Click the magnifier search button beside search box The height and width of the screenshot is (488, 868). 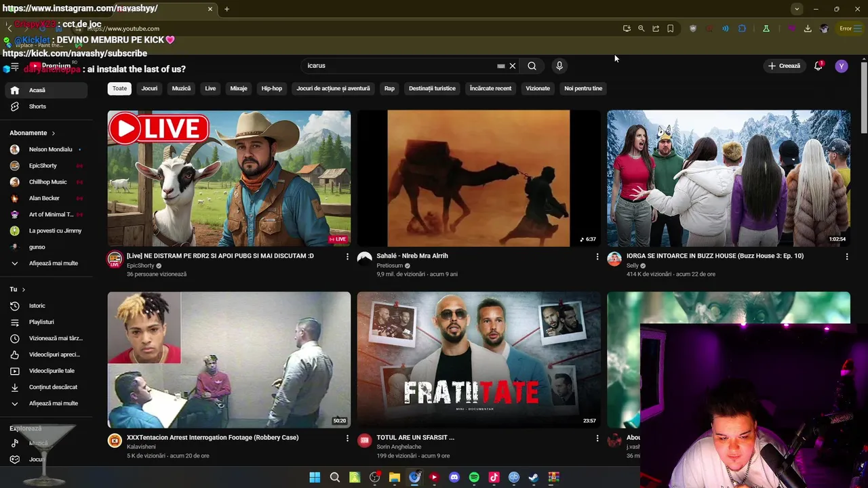click(x=532, y=66)
